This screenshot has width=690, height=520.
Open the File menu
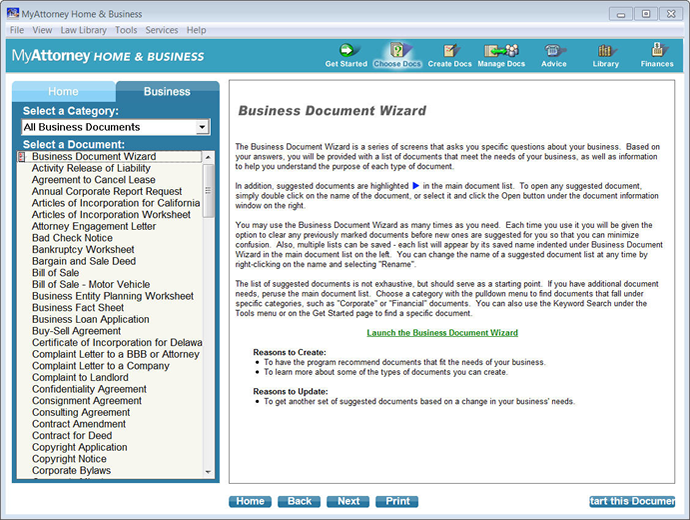coord(17,30)
